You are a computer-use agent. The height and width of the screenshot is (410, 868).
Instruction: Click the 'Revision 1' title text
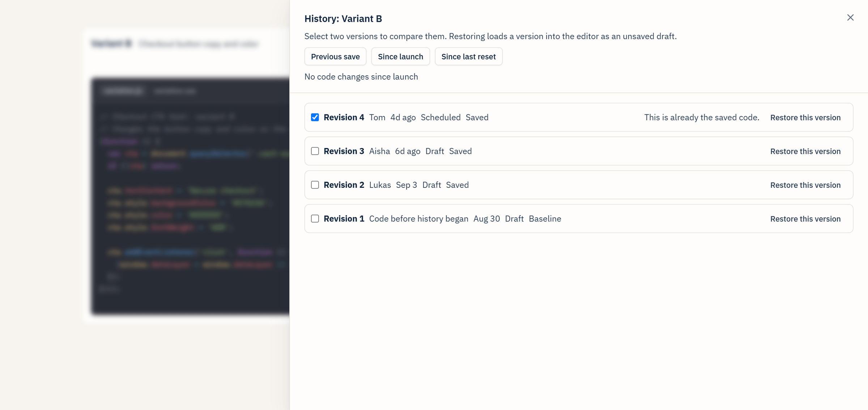click(x=344, y=219)
